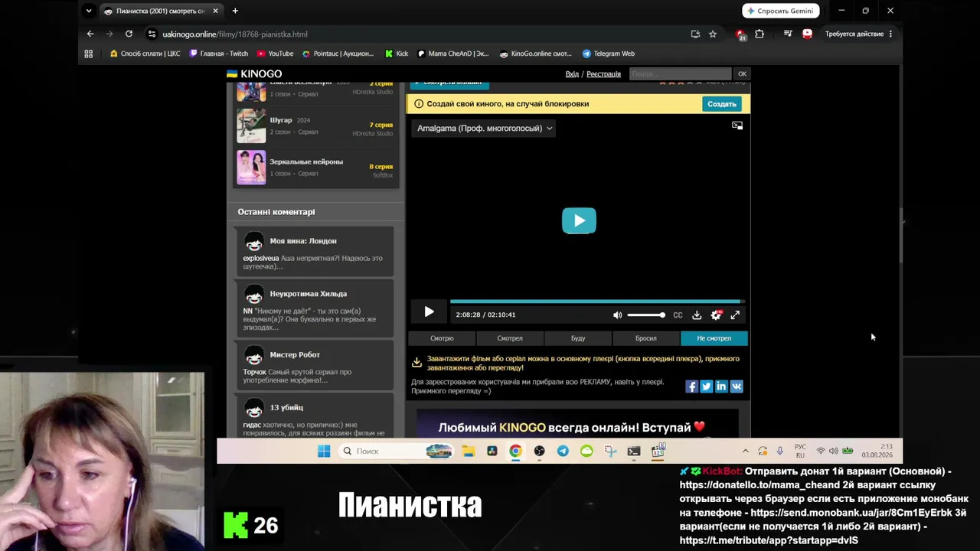
Task: Click the "Шугар" poster thumbnail
Action: [251, 126]
